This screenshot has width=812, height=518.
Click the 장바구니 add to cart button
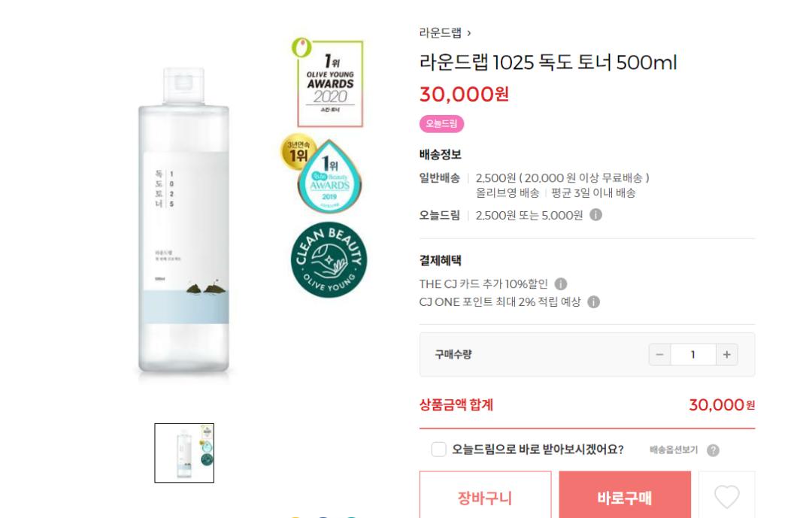(485, 495)
